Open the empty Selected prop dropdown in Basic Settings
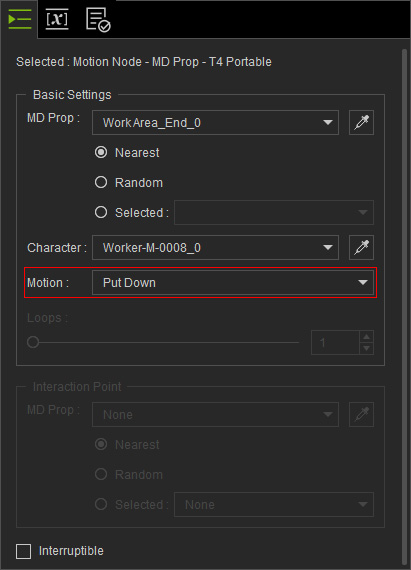Screen dimensions: 411x570 tap(274, 212)
